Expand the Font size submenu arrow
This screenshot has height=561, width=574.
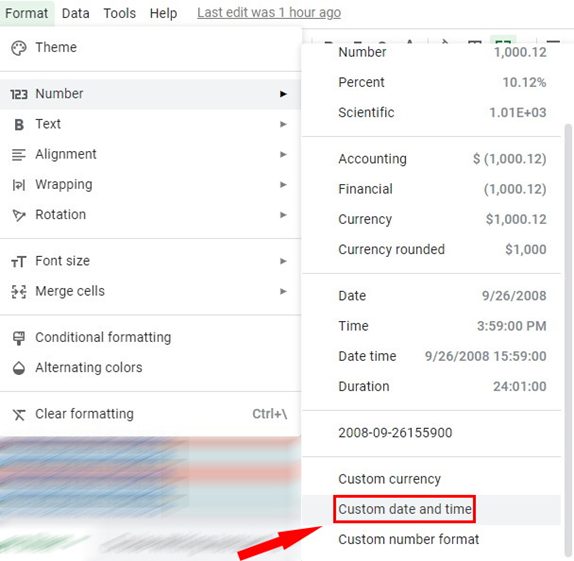(x=283, y=261)
